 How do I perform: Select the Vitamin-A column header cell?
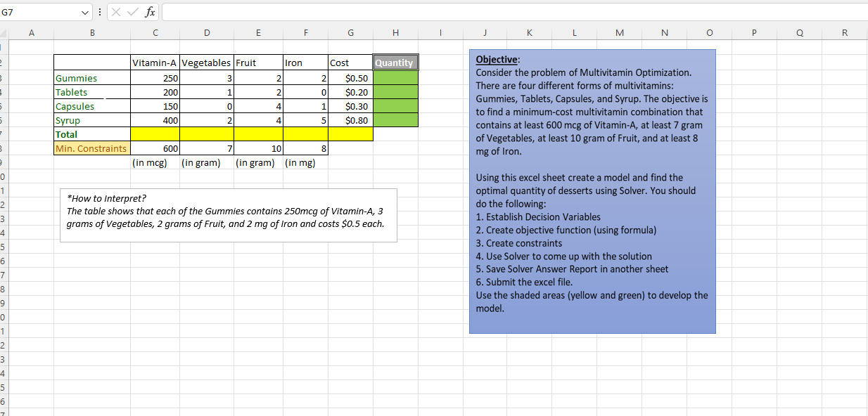(155, 63)
